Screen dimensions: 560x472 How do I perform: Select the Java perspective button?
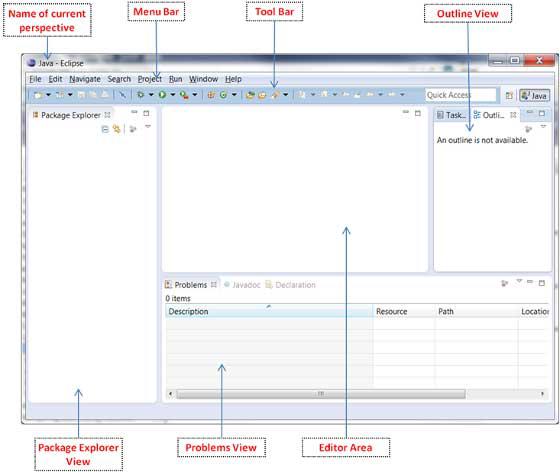[534, 95]
